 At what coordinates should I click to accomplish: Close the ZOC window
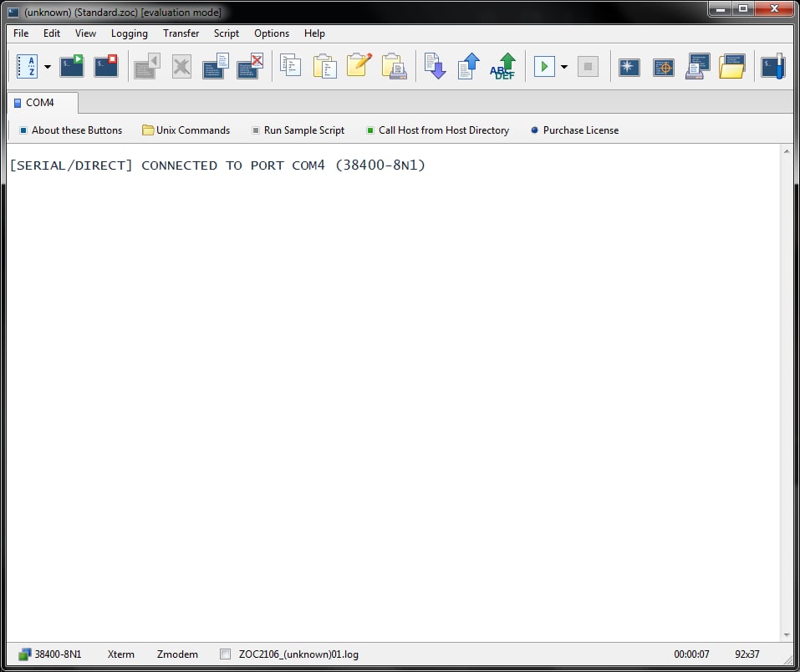[774, 8]
